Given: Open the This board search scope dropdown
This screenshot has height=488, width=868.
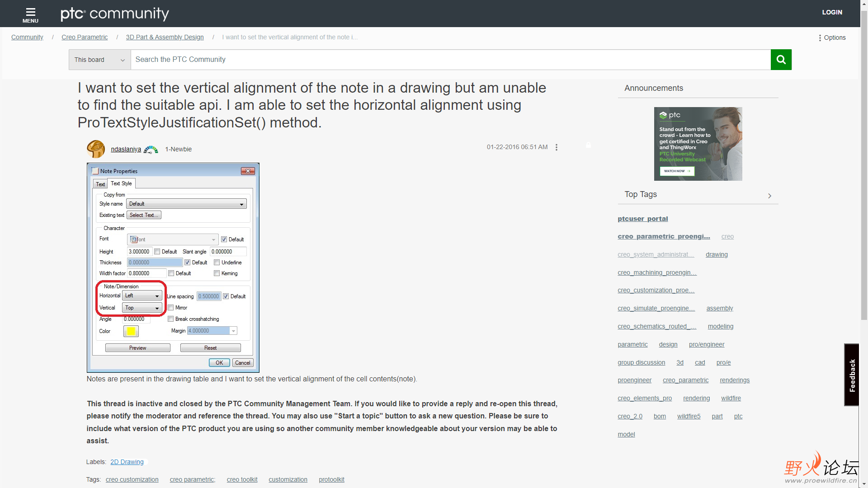Looking at the screenshot, I should point(99,60).
